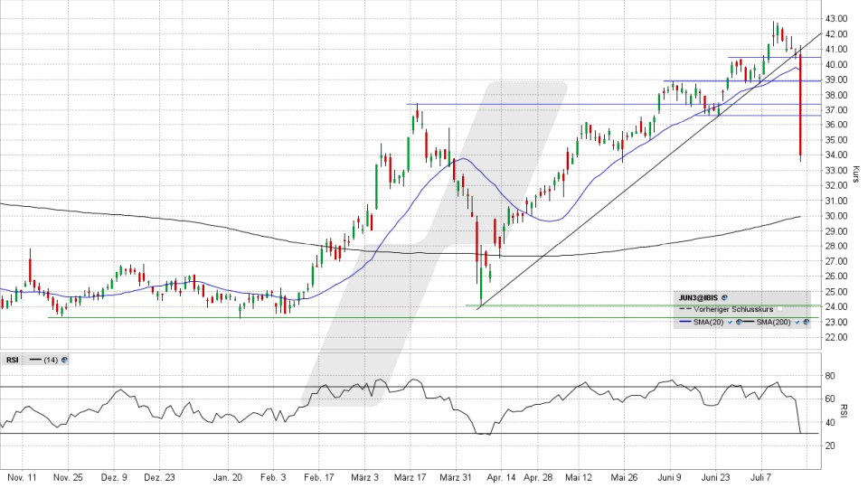
Task: Click the JUN3@IBIS ticker label
Action: pos(698,297)
